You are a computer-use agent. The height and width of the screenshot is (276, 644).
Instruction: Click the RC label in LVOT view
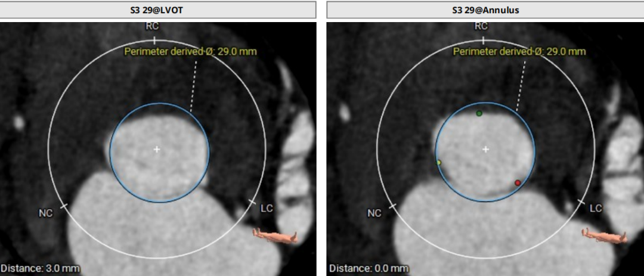tap(152, 26)
